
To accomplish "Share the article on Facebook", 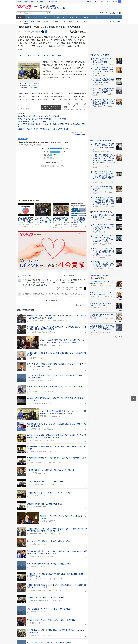I will [46, 32].
